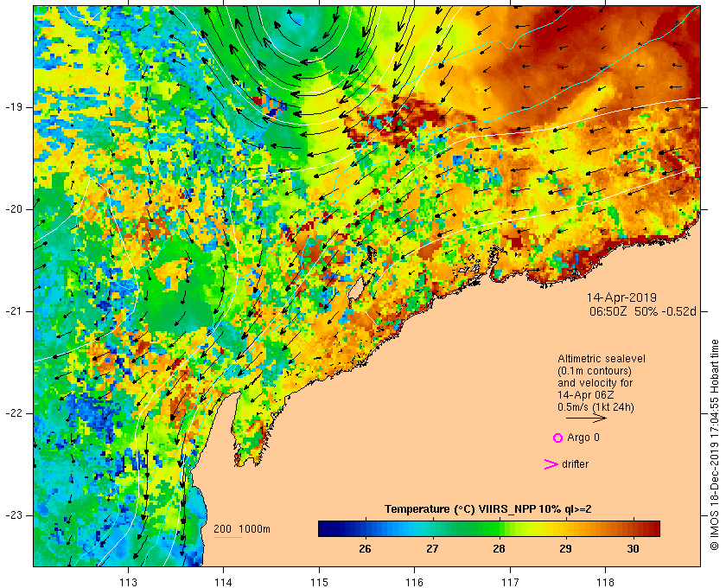The image size is (726, 588).
Task: Click the magenta drifter arrow legend symbol
Action: [551, 464]
